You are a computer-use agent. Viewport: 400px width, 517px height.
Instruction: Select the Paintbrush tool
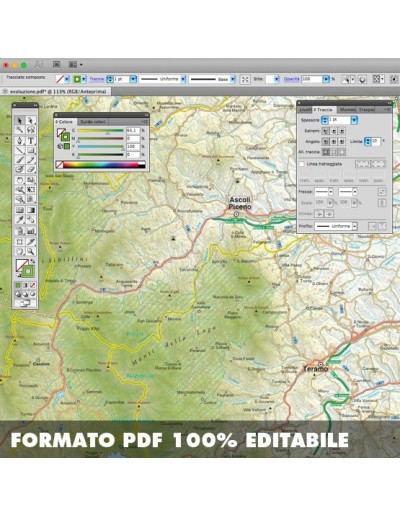click(20, 160)
